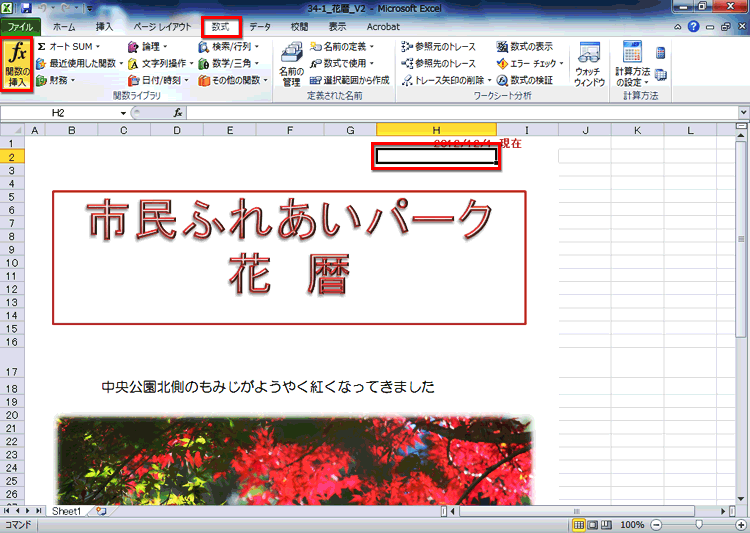The height and width of the screenshot is (533, 750).
Task: Switch to the Review (校閲) tab
Action: tap(299, 27)
